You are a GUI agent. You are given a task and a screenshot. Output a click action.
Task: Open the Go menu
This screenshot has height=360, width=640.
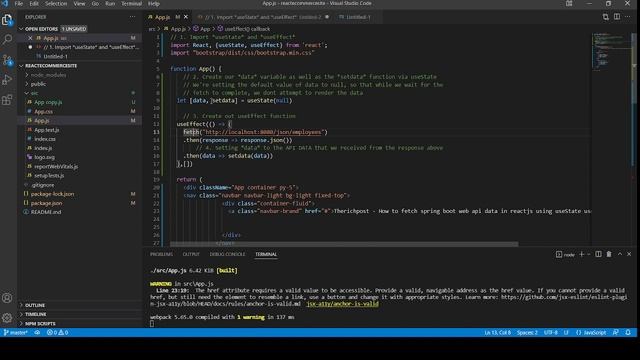click(x=95, y=3)
